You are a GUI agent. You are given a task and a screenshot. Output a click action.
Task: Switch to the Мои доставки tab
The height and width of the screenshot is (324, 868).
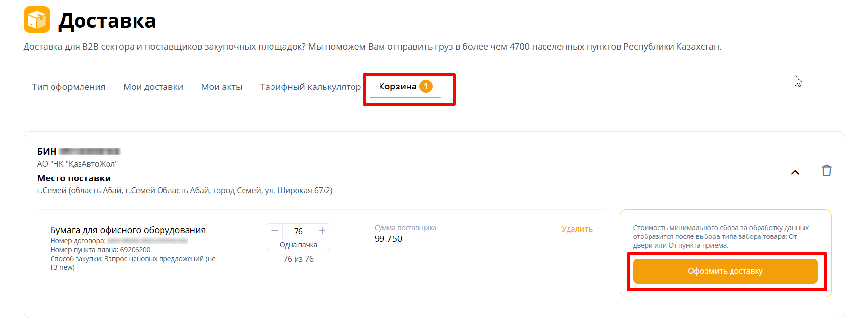(x=153, y=87)
